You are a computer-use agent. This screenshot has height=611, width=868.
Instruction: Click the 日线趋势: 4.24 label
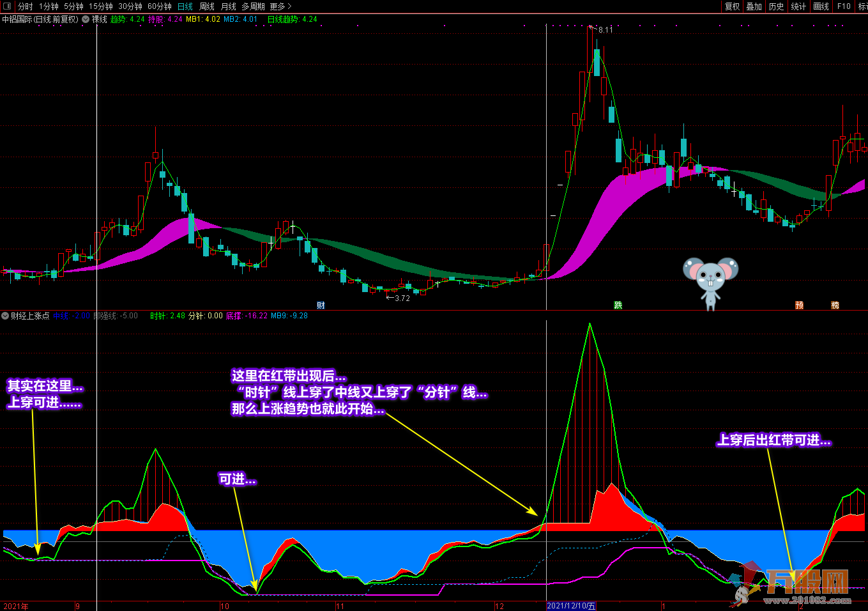pos(292,19)
